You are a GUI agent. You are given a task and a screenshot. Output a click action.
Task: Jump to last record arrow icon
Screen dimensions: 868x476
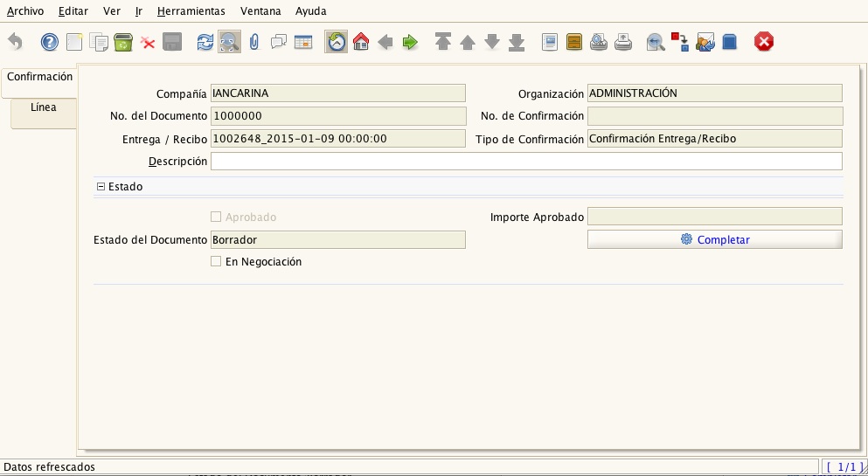[x=517, y=42]
